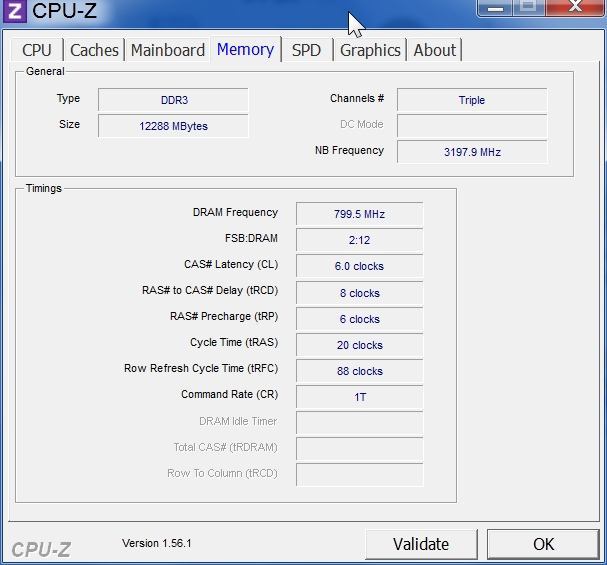Click the empty Row To Column field
This screenshot has height=565, width=607.
tap(360, 475)
